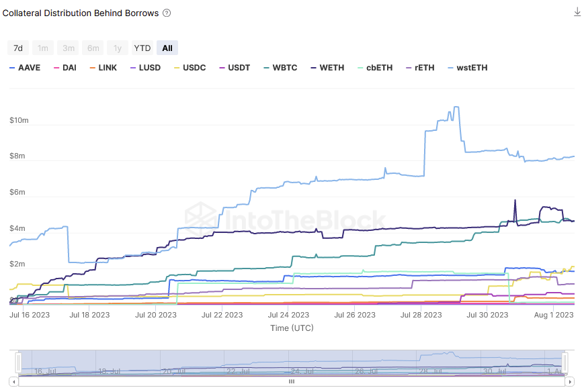Click the cbETH color line in the legend
Viewport: 584px width, 392px height.
(360, 68)
